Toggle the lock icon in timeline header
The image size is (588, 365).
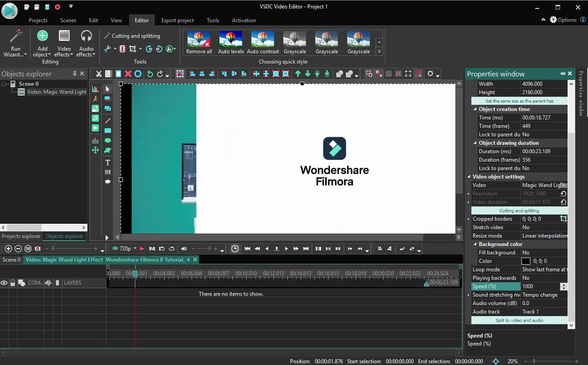[x=12, y=283]
